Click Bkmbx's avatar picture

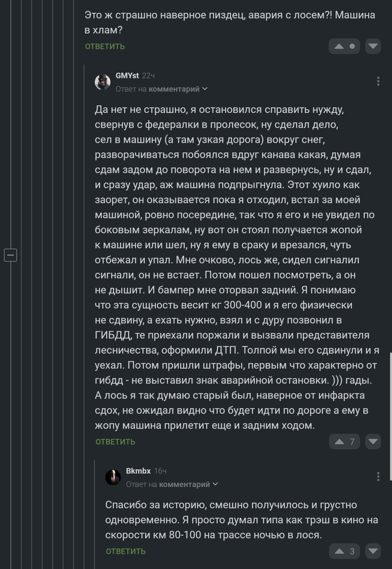(x=113, y=477)
